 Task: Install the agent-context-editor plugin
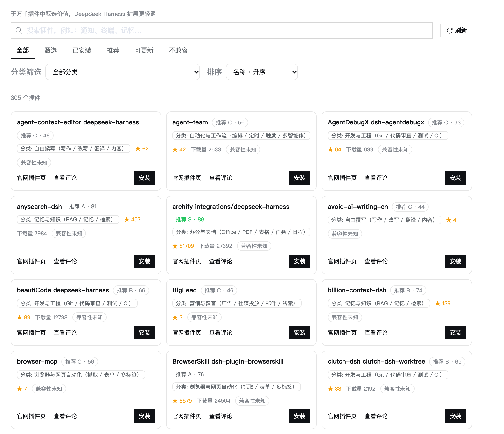(x=144, y=178)
